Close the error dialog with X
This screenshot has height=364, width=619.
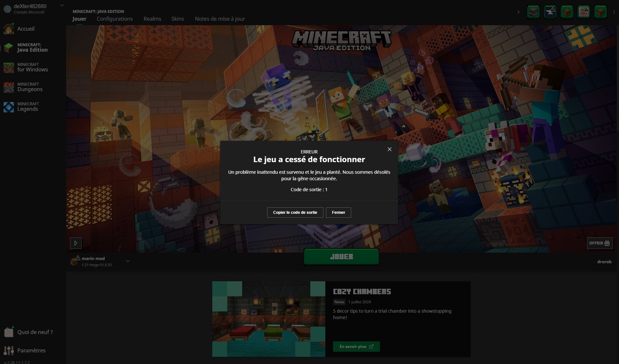click(x=390, y=149)
